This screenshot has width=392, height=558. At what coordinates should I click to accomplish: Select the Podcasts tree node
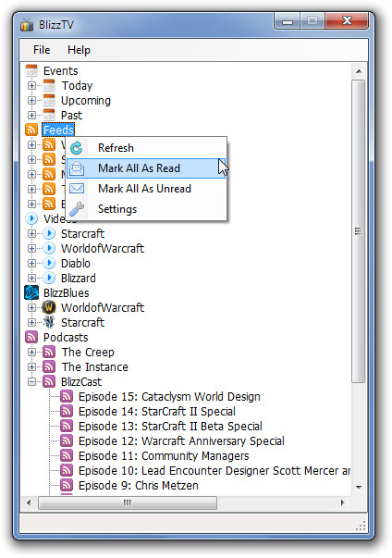click(66, 337)
